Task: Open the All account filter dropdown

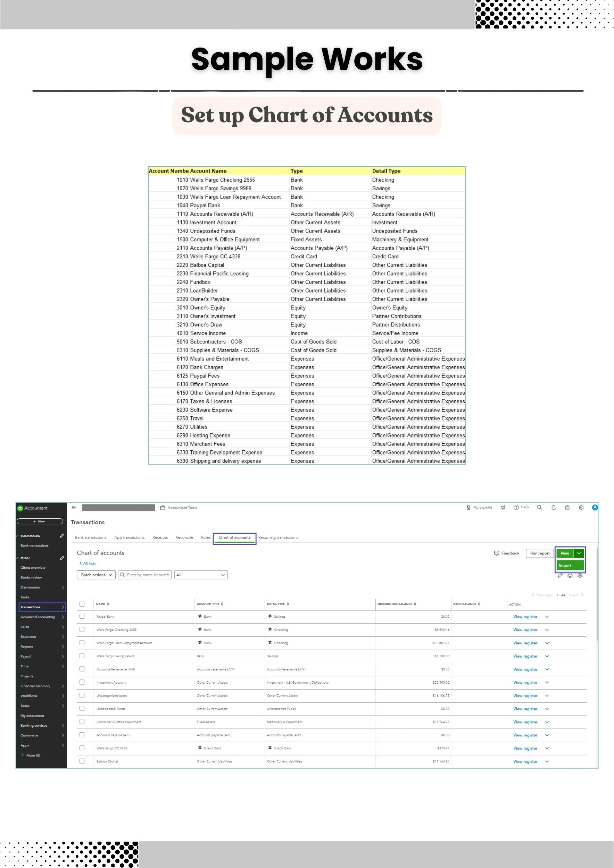Action: click(201, 575)
